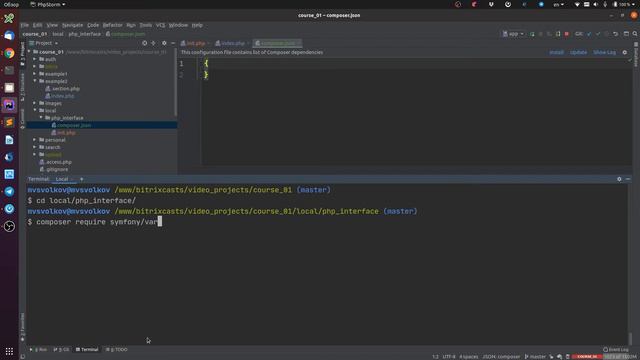
Task: Click the Update link in Composer banner
Action: click(578, 52)
